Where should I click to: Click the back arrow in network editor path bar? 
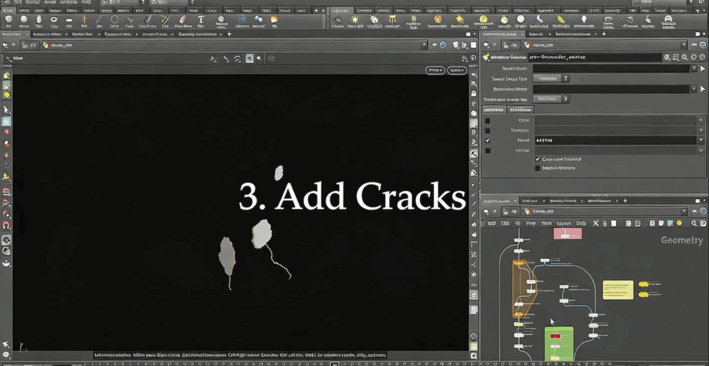click(487, 211)
